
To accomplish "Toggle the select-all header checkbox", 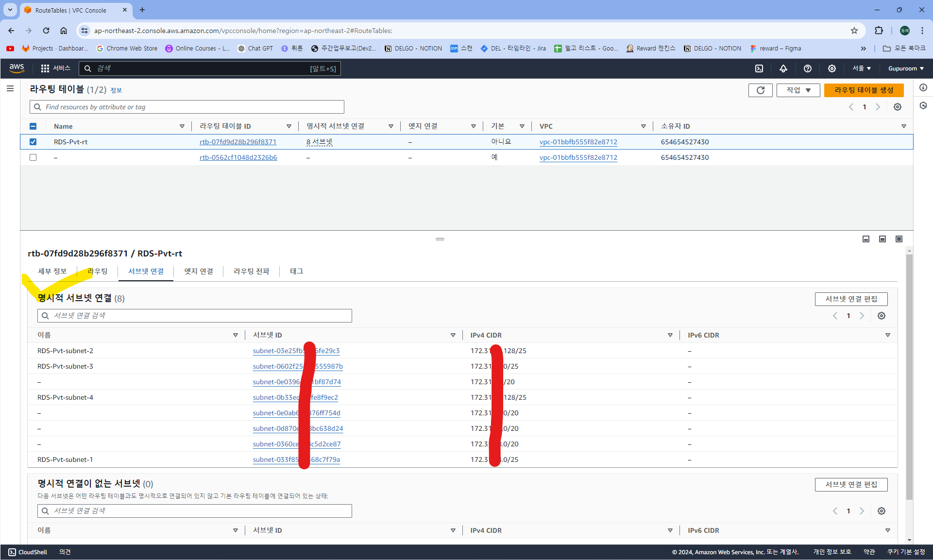I will coord(33,126).
